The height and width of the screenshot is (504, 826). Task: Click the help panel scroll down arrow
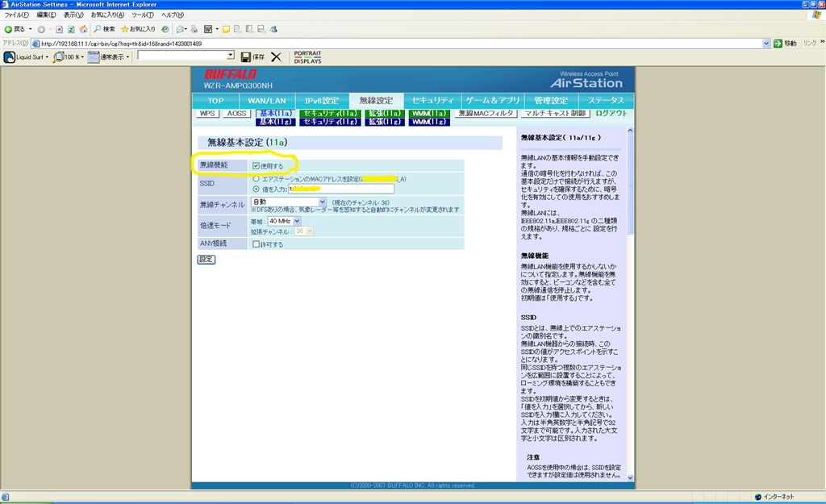[630, 477]
